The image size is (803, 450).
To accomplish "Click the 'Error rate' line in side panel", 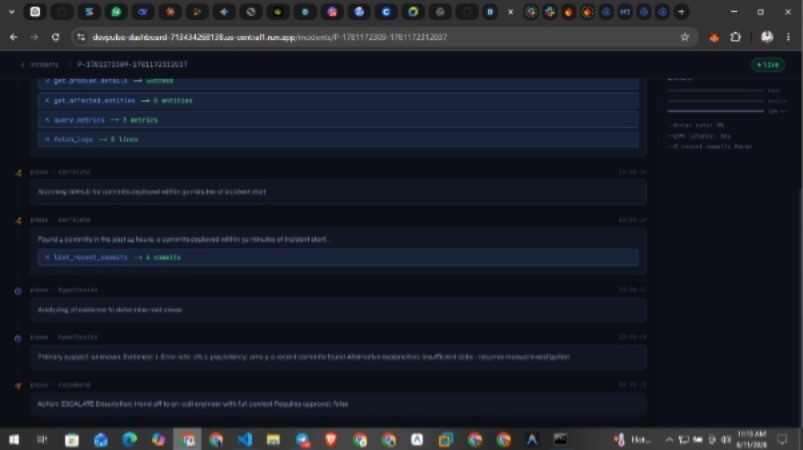I will [696, 125].
